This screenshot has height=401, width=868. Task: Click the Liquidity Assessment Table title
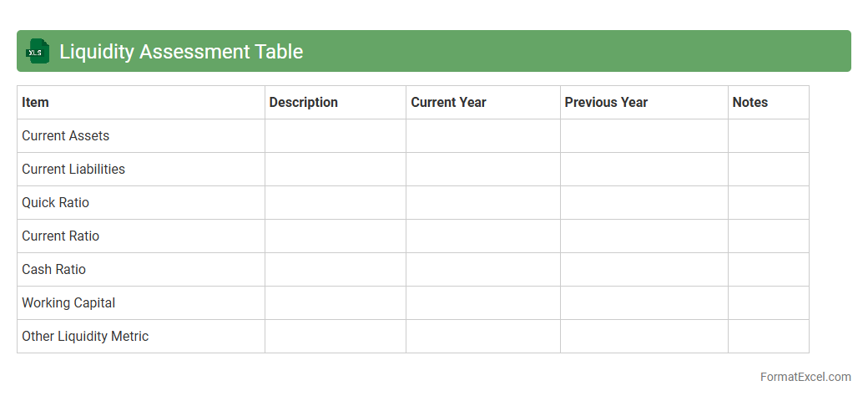click(x=181, y=52)
